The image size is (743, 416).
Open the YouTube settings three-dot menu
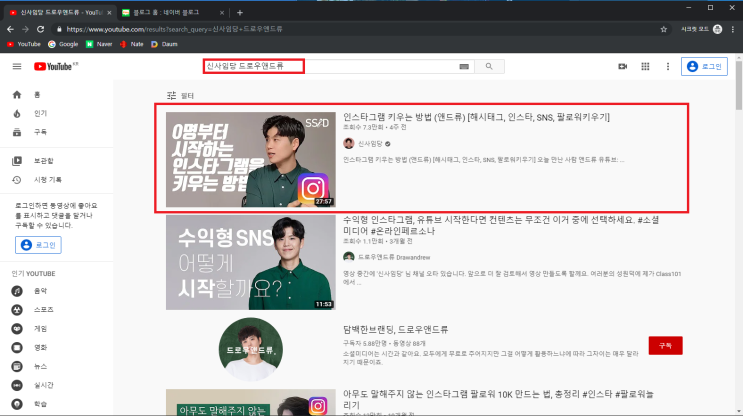pyautogui.click(x=668, y=66)
